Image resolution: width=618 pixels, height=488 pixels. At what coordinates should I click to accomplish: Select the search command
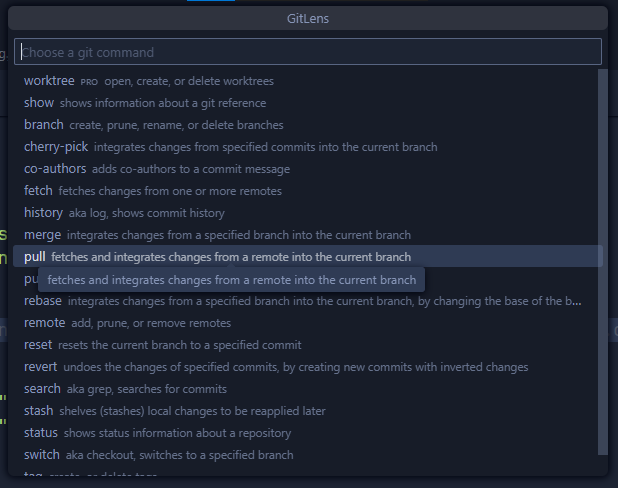point(42,389)
